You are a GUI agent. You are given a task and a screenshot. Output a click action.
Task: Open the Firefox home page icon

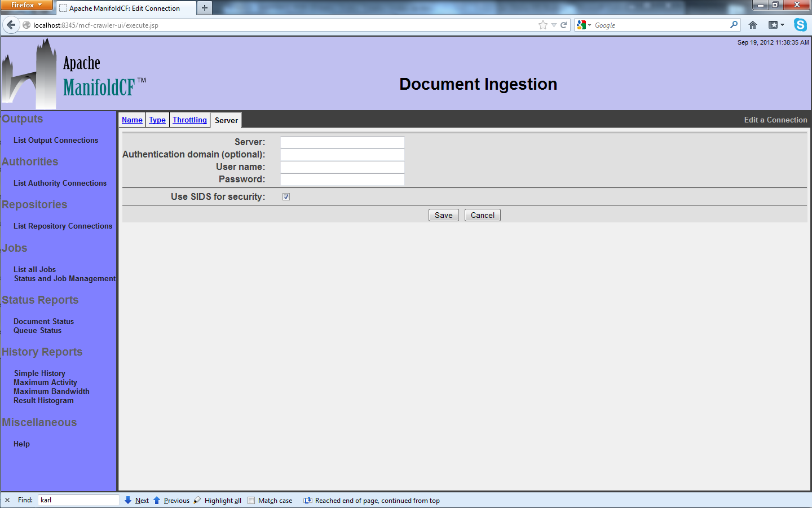752,25
